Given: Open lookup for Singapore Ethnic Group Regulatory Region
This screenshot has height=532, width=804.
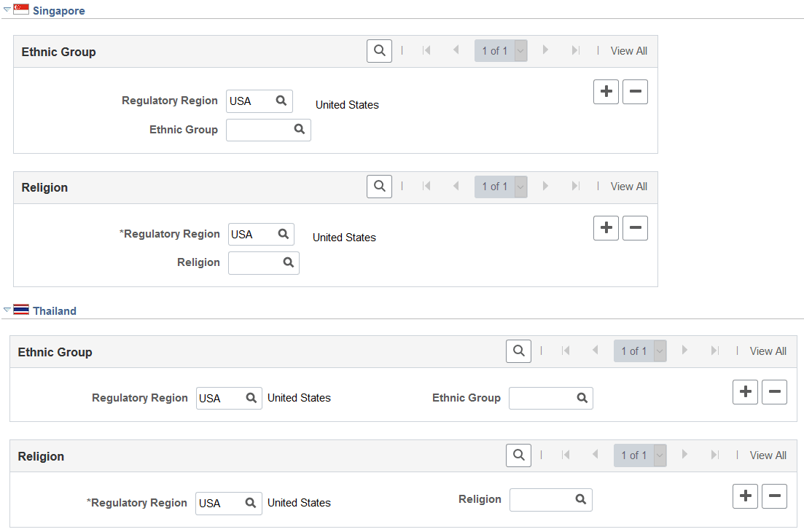Looking at the screenshot, I should 281,101.
